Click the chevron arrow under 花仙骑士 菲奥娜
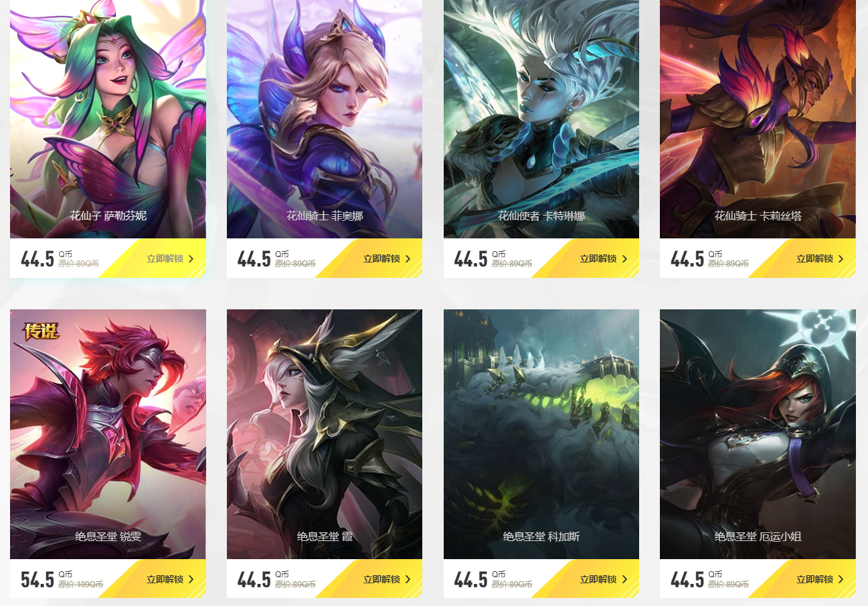 (x=408, y=258)
